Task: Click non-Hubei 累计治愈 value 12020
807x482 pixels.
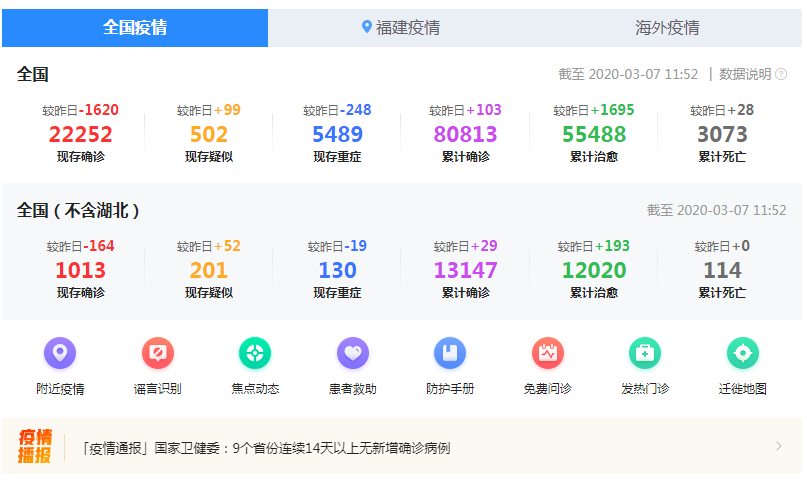Action: [594, 271]
